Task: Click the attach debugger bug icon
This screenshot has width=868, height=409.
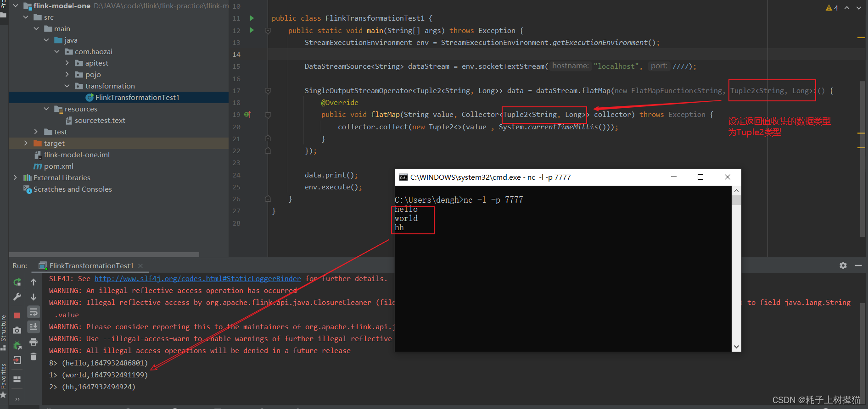Action: (x=17, y=345)
